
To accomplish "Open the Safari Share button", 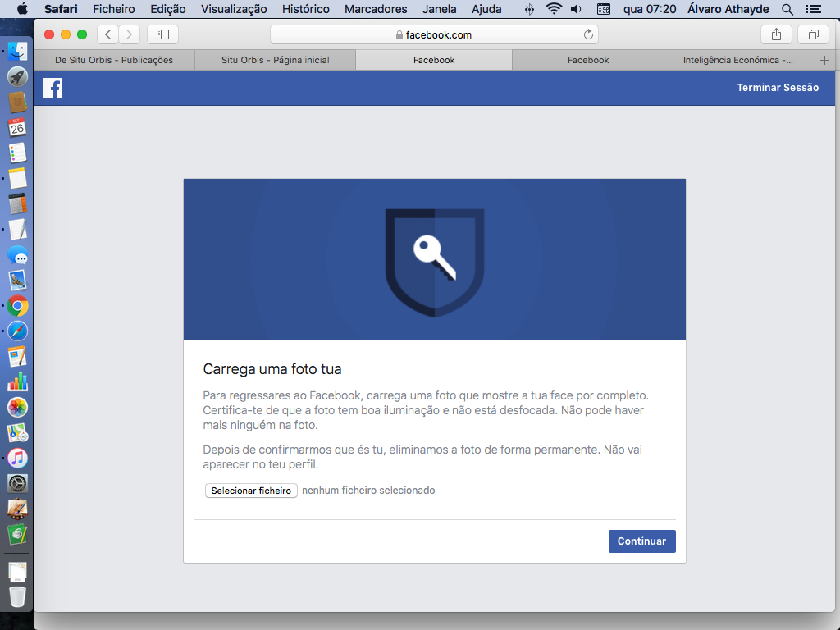I will [x=776, y=34].
